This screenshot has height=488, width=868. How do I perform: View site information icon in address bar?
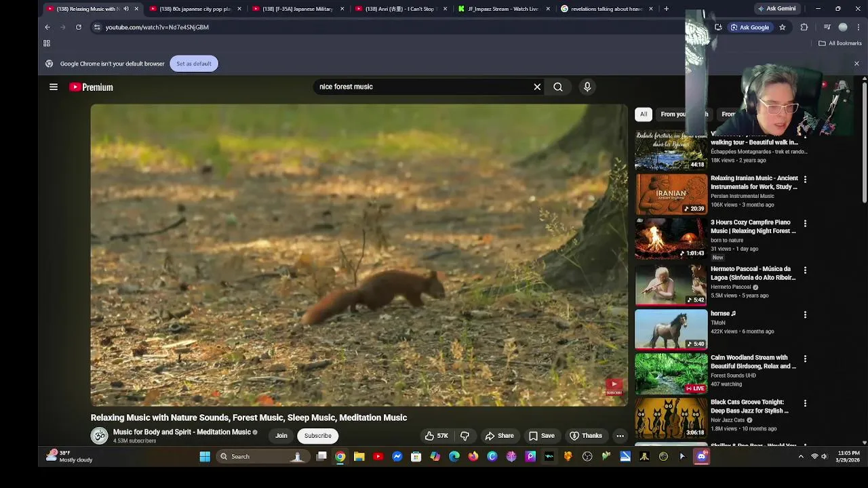pyautogui.click(x=97, y=27)
